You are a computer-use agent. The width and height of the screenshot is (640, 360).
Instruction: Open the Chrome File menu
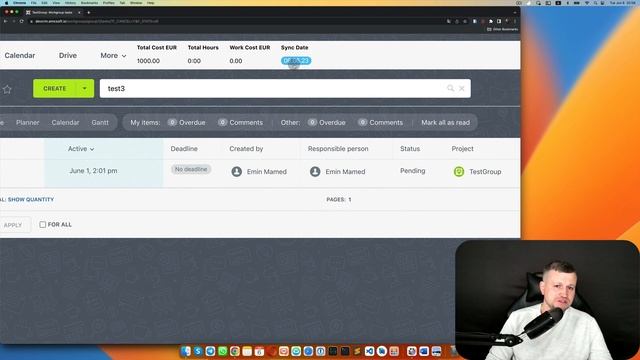(x=34, y=3)
